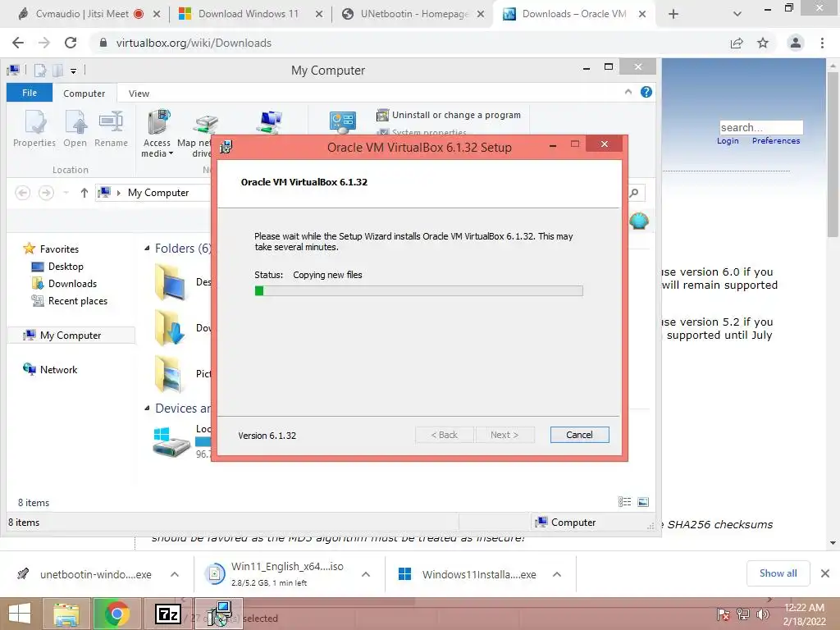This screenshot has width=840, height=630.
Task: Switch to Download Windows 11 tab
Action: [249, 14]
